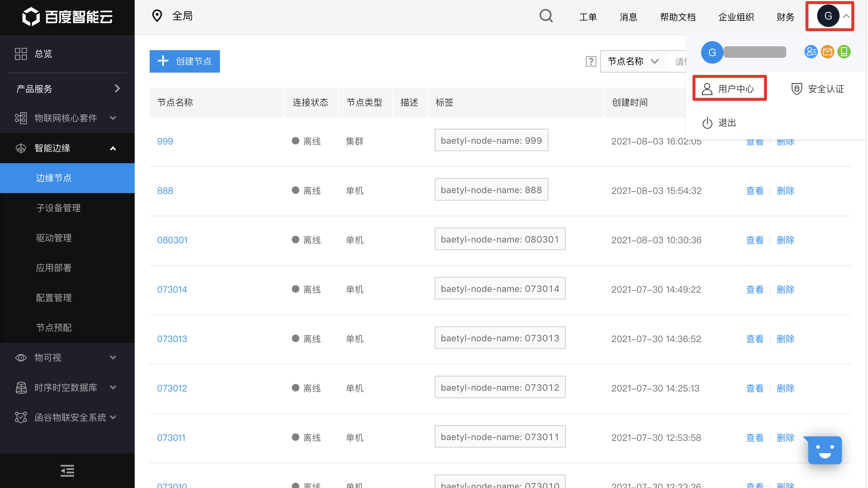868x488 pixels.
Task: Open node 073012 link
Action: click(172, 388)
